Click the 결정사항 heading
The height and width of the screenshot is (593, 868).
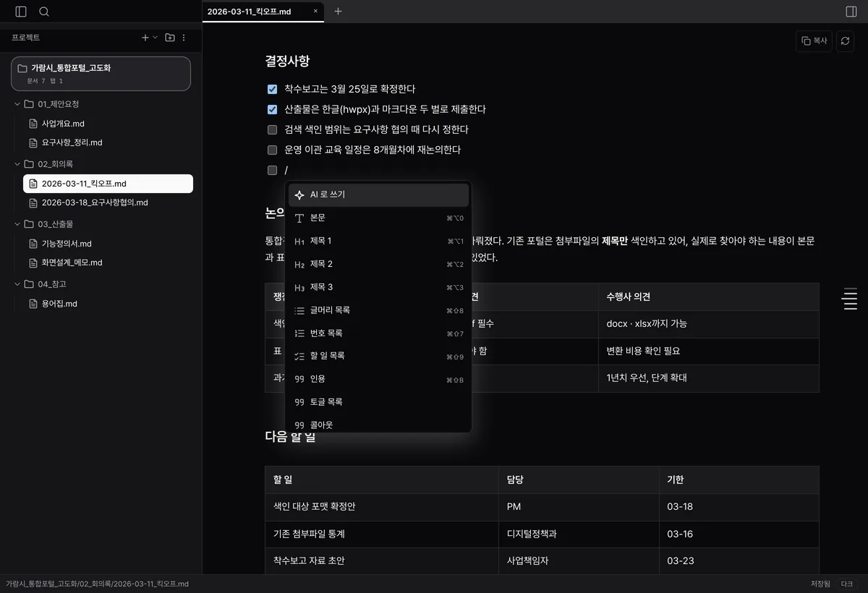click(288, 61)
